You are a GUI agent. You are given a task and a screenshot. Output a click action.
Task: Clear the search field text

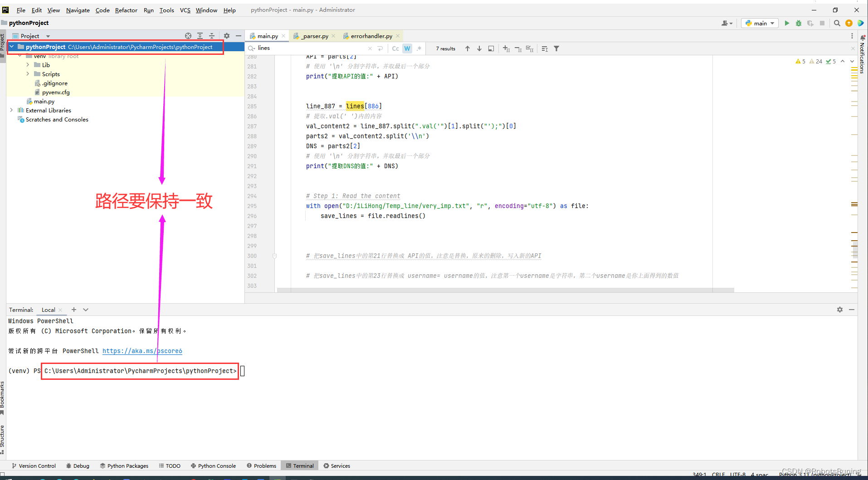(370, 48)
